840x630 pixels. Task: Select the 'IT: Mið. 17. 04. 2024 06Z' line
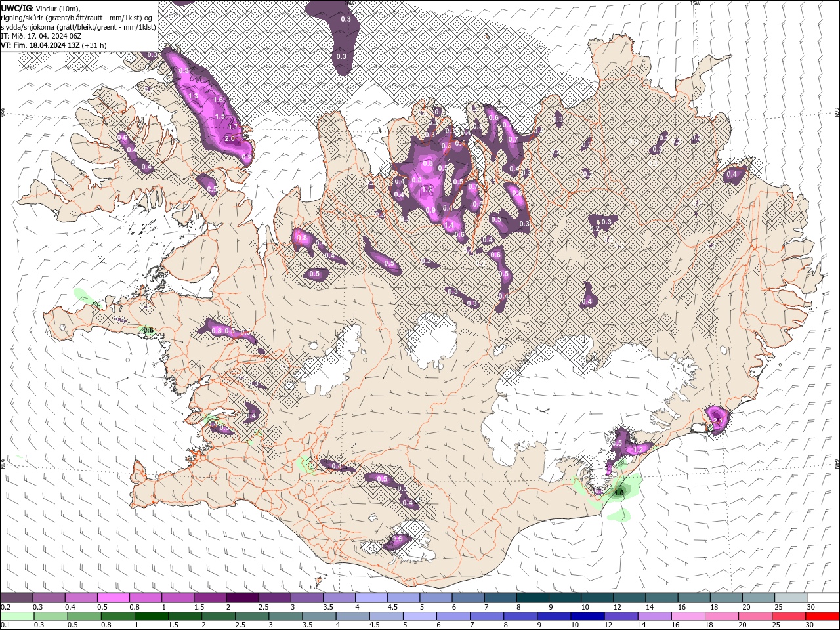(x=41, y=36)
